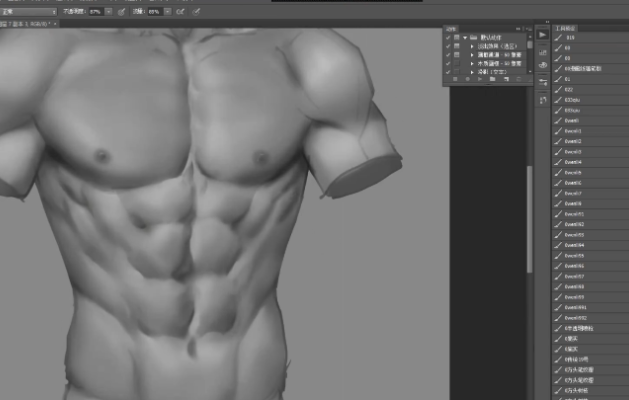Switch to the 工具预设 panel tab

[x=565, y=28]
